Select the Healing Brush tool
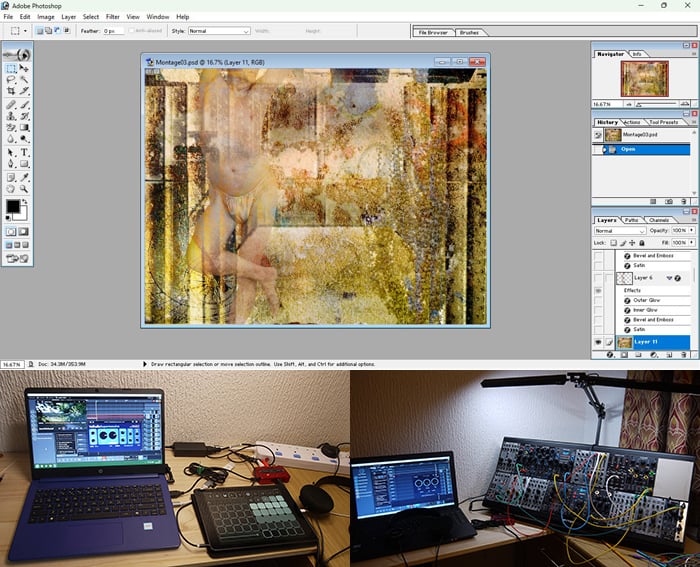Screen dimensions: 700x567 (11, 105)
